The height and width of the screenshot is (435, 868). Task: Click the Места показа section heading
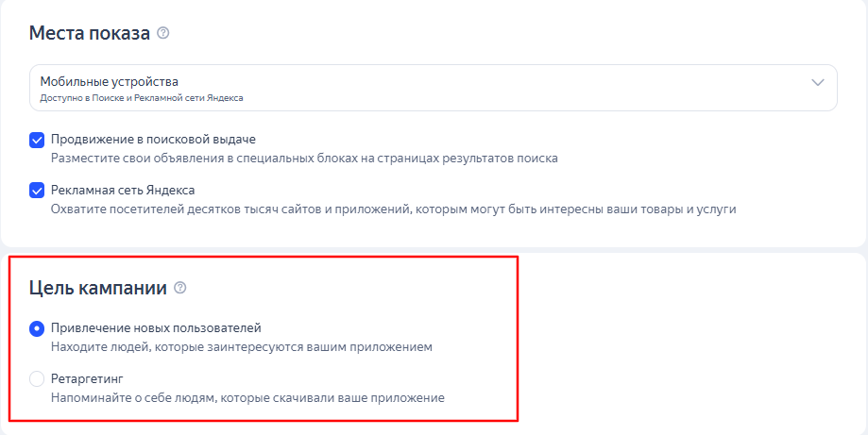tap(90, 33)
